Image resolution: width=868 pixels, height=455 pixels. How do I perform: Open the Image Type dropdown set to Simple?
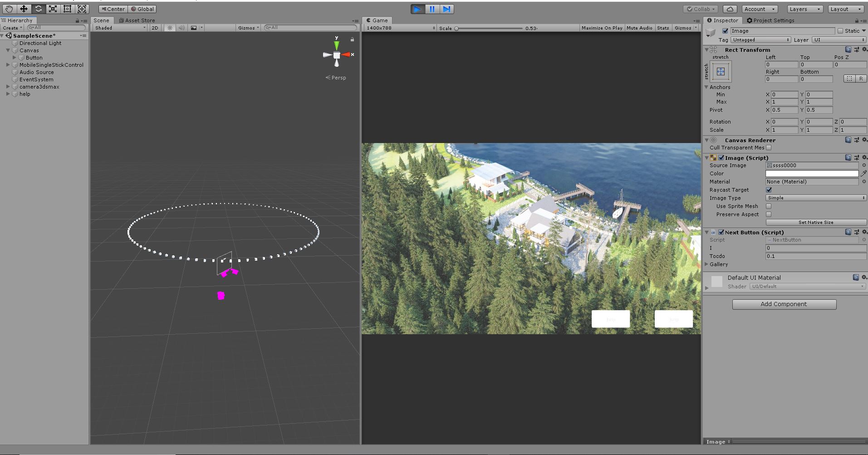(815, 198)
